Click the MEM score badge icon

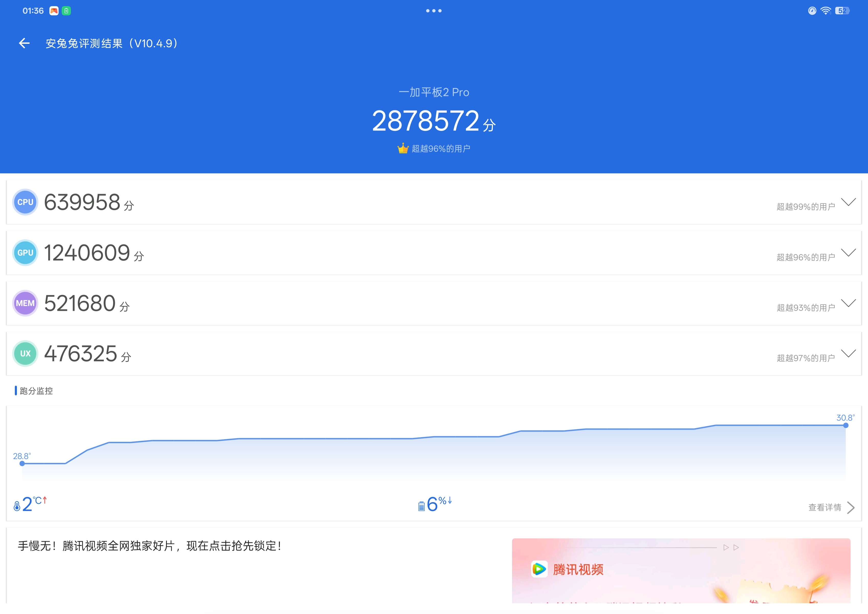click(x=25, y=303)
